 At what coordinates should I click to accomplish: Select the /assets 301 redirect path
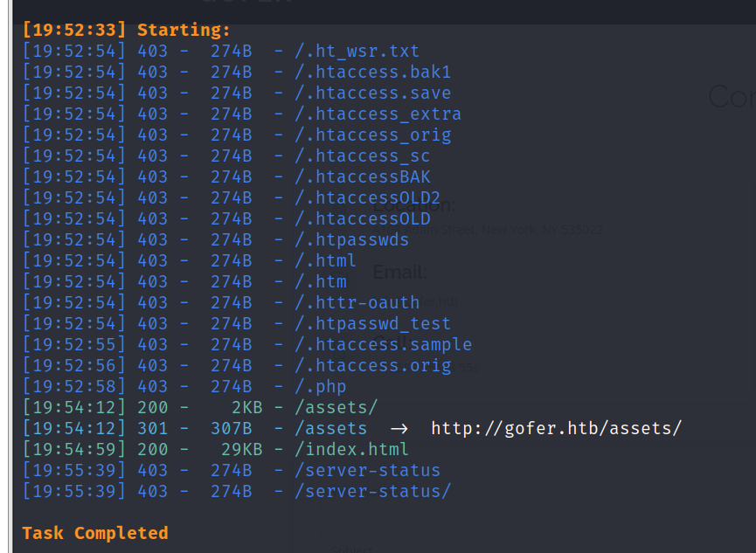[330, 429]
